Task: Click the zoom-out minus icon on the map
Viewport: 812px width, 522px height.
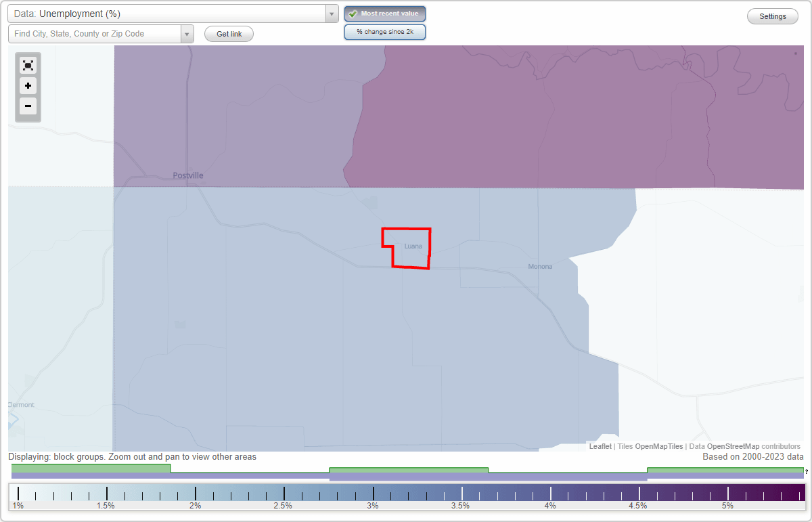Action: (28, 106)
